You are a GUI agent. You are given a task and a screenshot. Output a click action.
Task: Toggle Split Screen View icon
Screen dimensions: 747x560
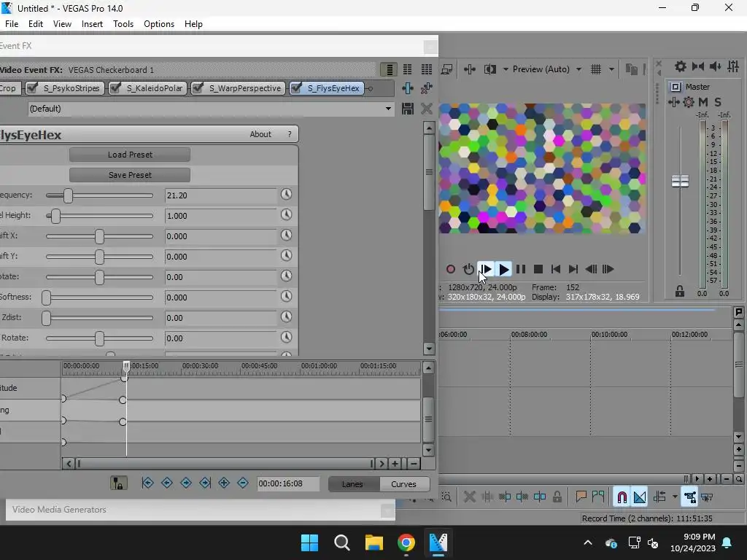489,69
